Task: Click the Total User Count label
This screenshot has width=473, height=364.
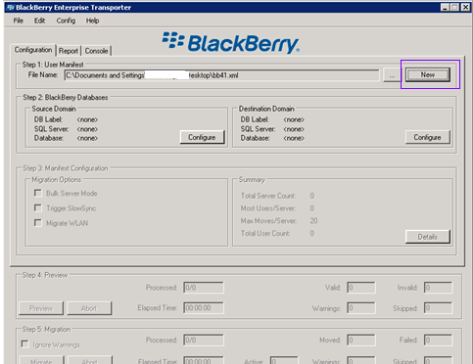Action: pos(265,233)
